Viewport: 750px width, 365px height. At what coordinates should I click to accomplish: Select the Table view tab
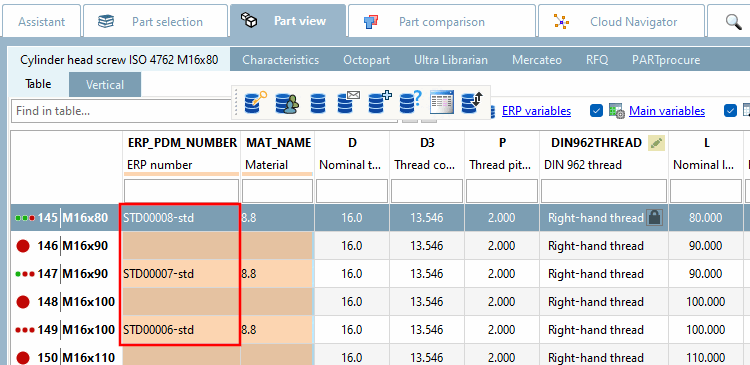coord(38,84)
